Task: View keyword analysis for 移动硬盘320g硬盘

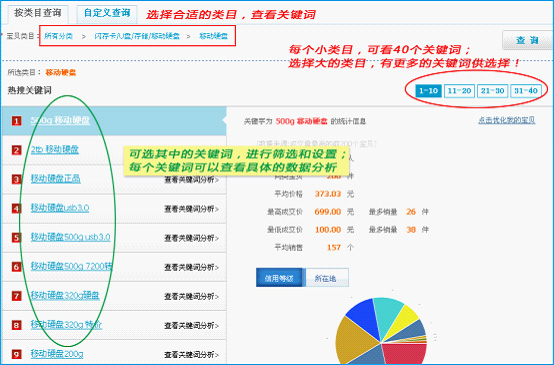Action: pos(191,296)
